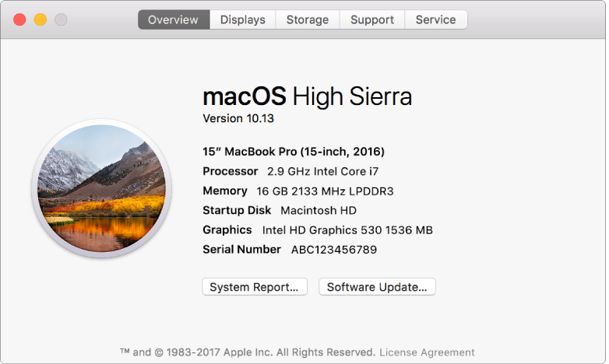Go to the Support tab
This screenshot has width=609, height=364.
371,19
